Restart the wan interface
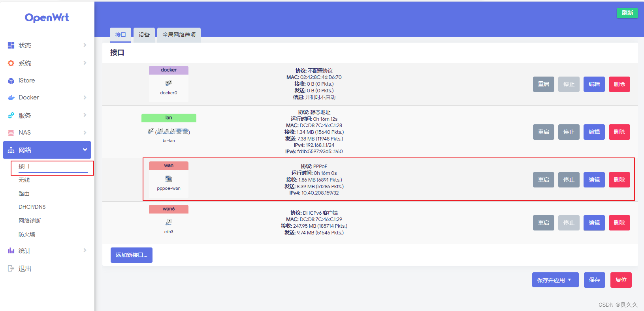644x311 pixels. tap(544, 180)
